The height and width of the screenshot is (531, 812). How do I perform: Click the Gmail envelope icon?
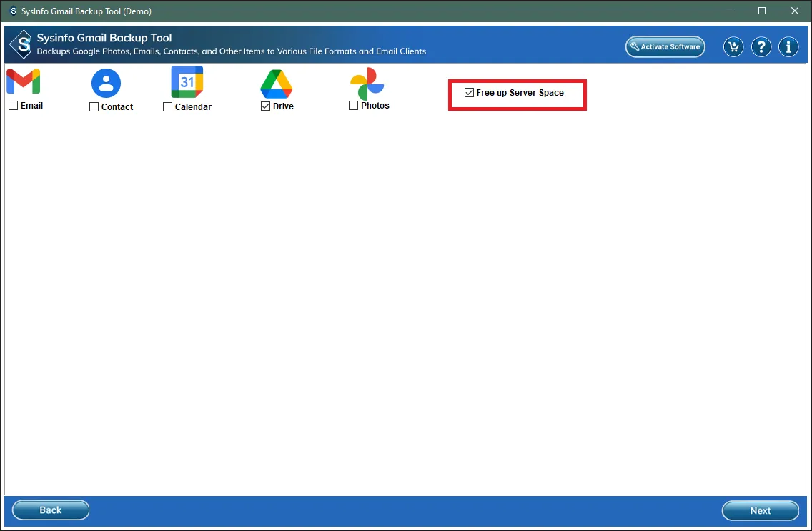24,81
